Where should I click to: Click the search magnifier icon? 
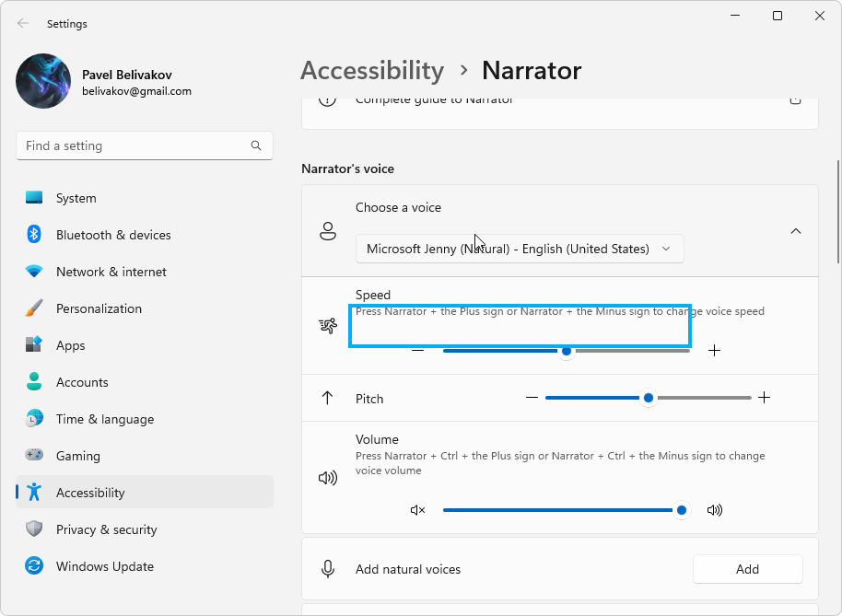coord(256,145)
